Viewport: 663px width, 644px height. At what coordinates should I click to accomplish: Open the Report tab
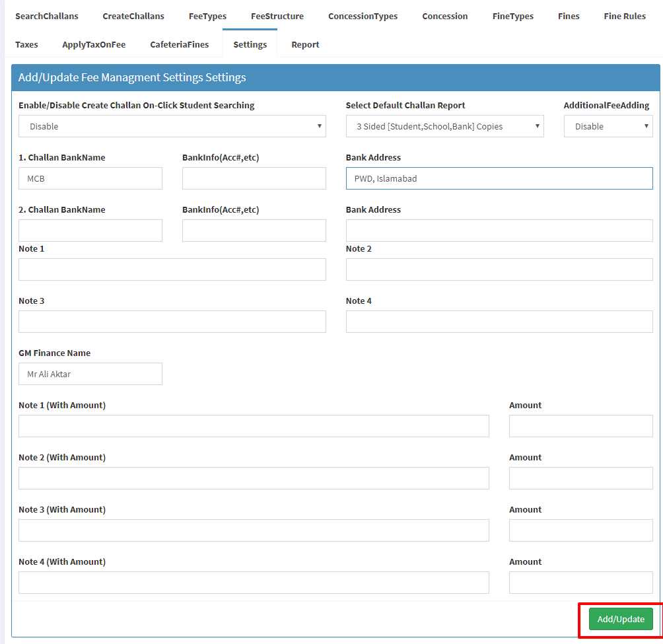tap(305, 44)
